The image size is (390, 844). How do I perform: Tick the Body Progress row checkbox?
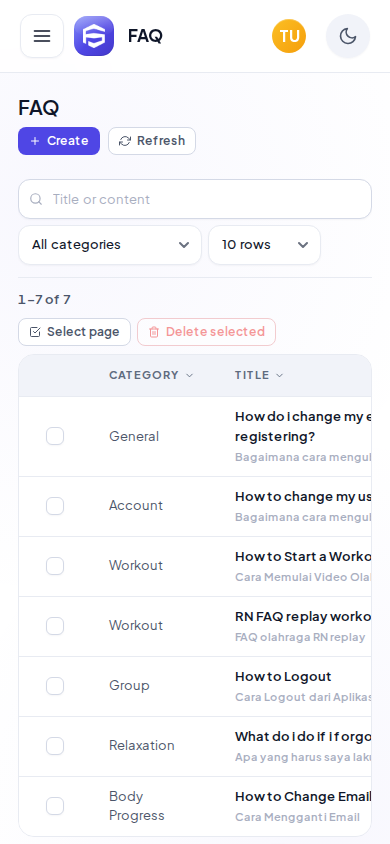pyautogui.click(x=55, y=806)
